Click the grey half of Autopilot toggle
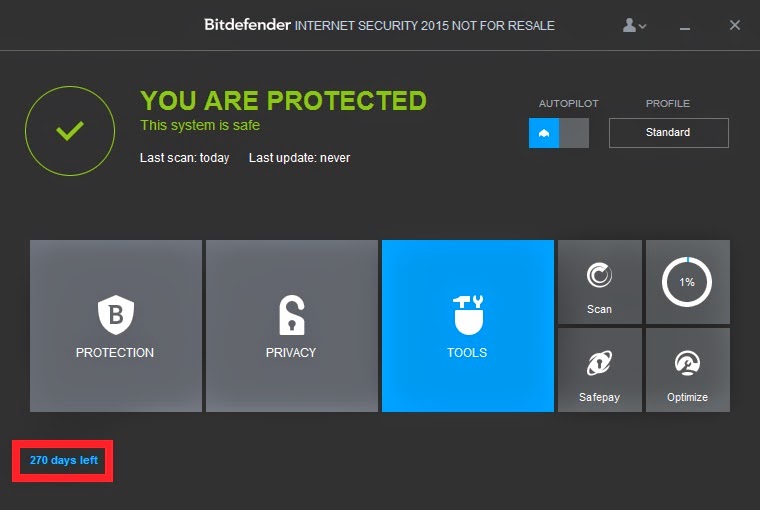 point(574,133)
